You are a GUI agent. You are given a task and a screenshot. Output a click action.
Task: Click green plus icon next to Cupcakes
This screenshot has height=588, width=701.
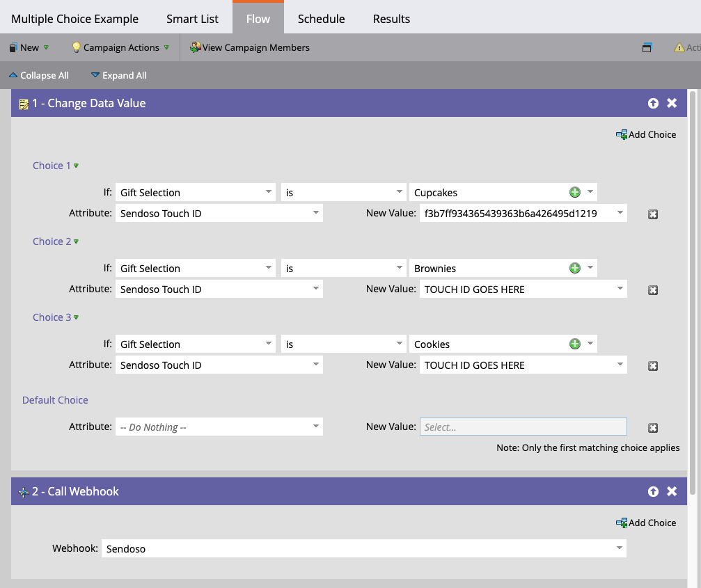point(575,192)
